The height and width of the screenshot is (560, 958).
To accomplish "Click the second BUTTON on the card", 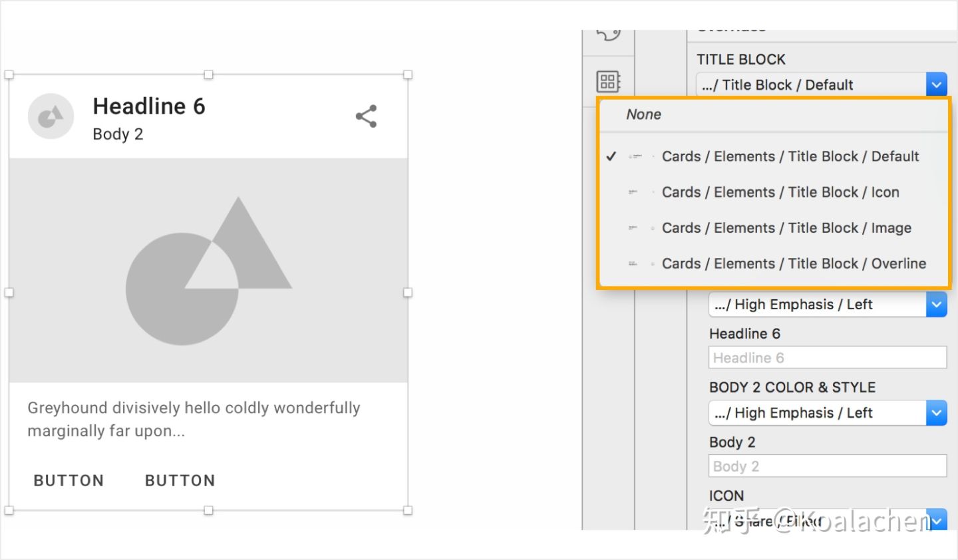I will (180, 480).
